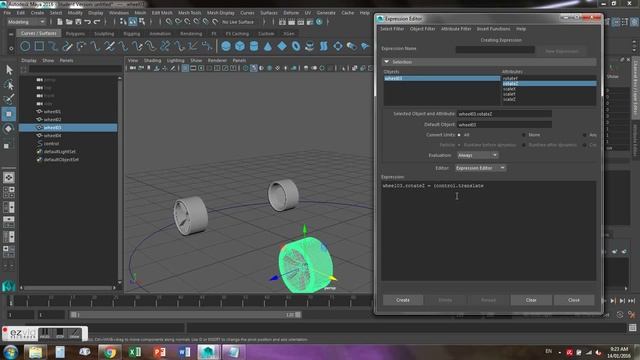Create a NURBS sphere from the shelf

(226, 46)
